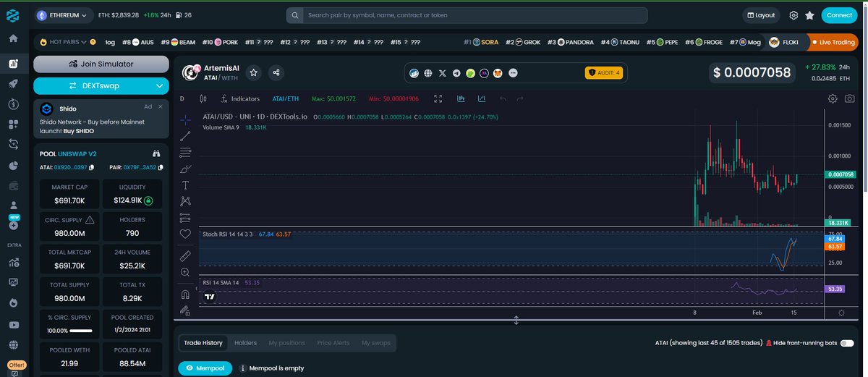Screen dimensions: 868x377
Task: Switch chart pair to ATAI/ETH
Action: click(285, 98)
